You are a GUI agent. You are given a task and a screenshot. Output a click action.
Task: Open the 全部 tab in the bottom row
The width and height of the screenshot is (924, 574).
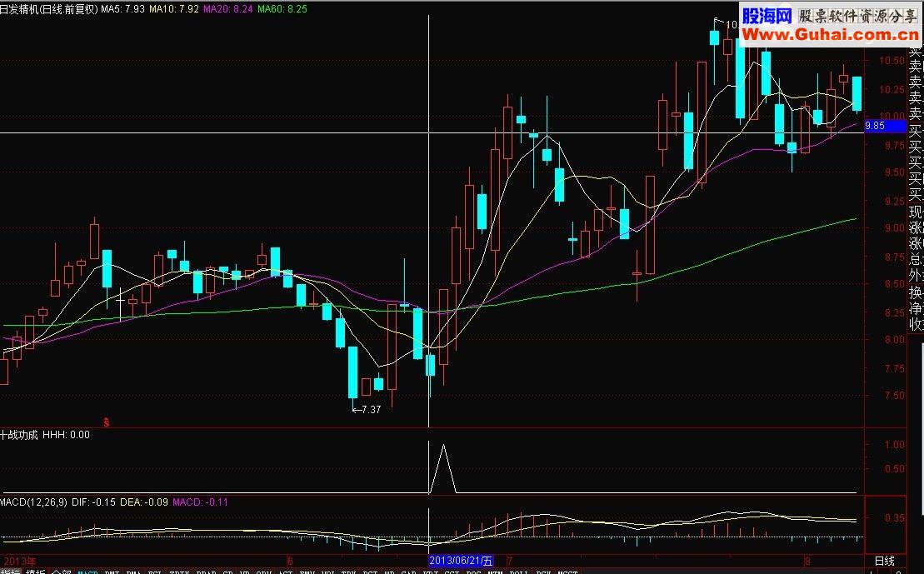coord(62,572)
